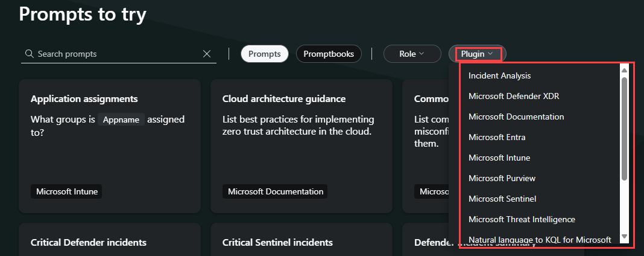Open the Cloud architecture guidance card
The width and height of the screenshot is (644, 256).
301,146
